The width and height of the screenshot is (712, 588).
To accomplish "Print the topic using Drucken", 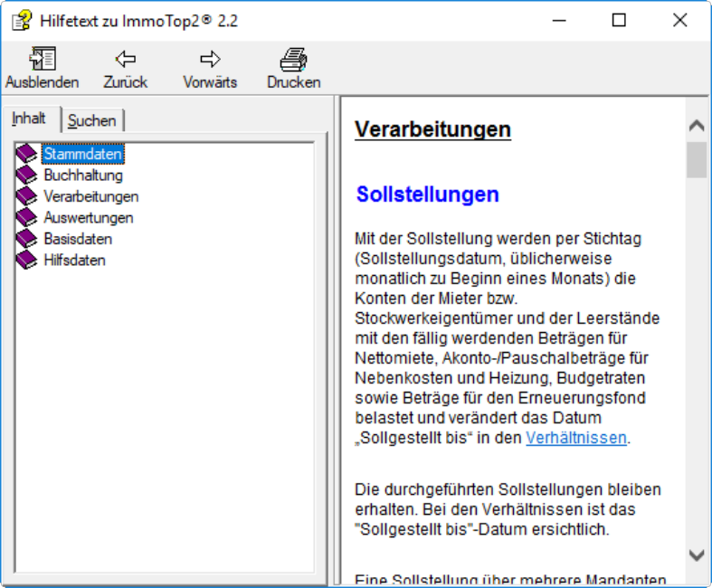I will (x=294, y=60).
